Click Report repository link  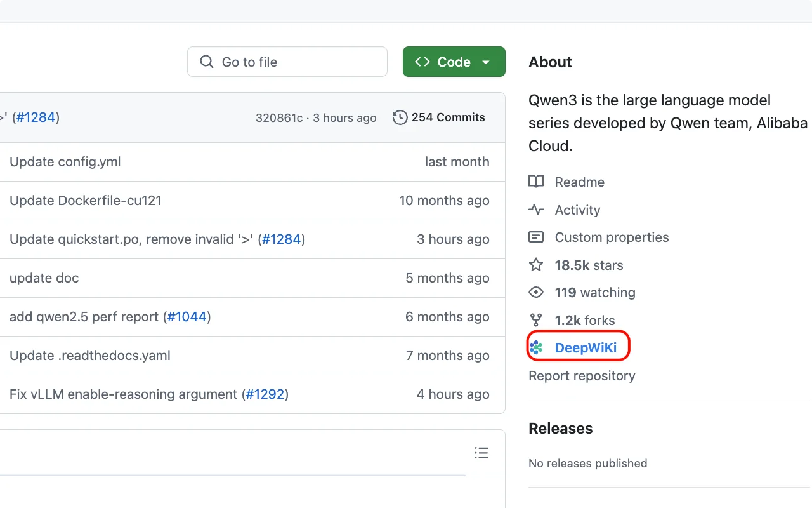582,375
